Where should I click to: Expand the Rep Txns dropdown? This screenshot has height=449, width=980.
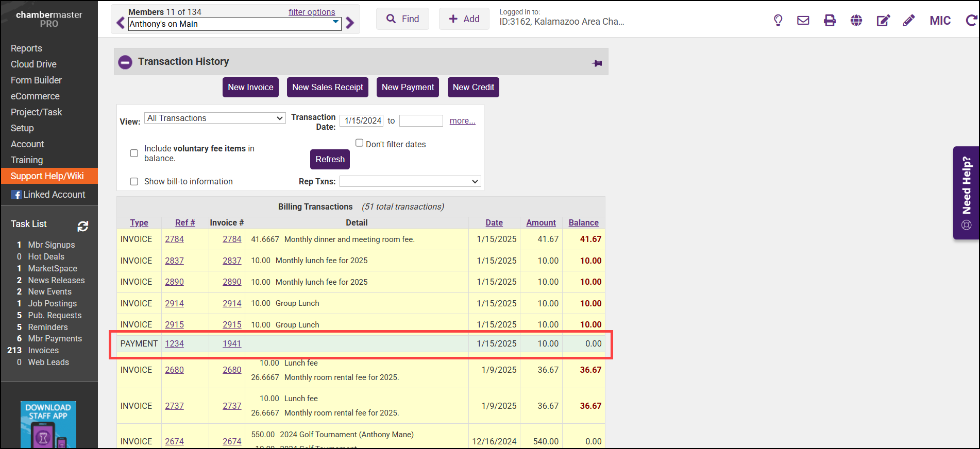(x=410, y=181)
